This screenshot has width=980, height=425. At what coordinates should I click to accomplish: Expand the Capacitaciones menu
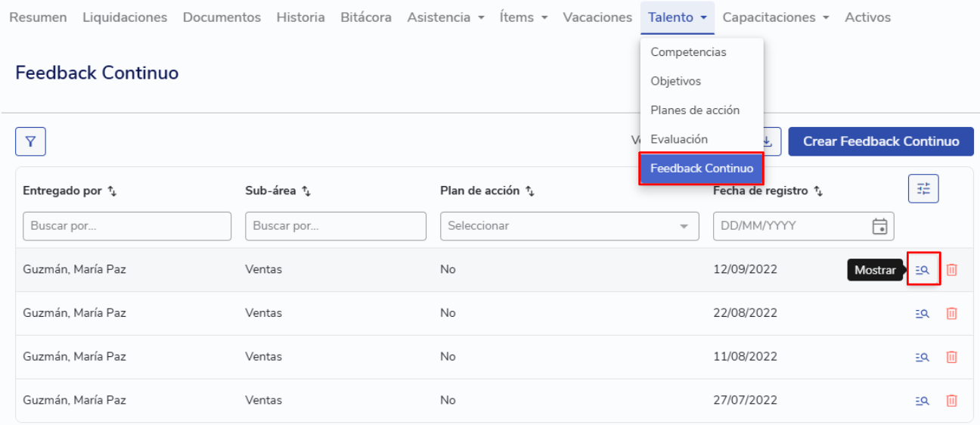[775, 17]
